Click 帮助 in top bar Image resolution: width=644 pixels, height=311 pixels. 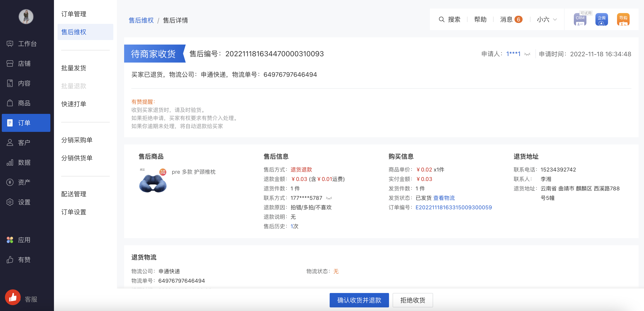480,20
